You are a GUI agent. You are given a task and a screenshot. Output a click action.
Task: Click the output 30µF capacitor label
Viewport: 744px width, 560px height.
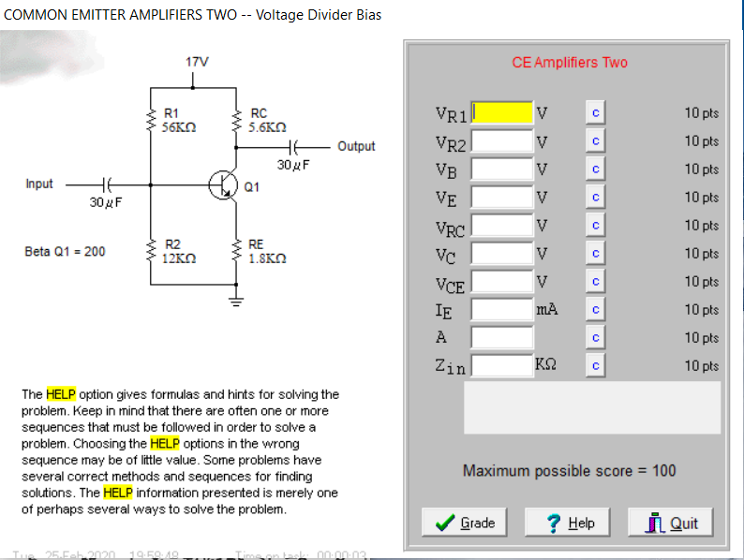293,165
